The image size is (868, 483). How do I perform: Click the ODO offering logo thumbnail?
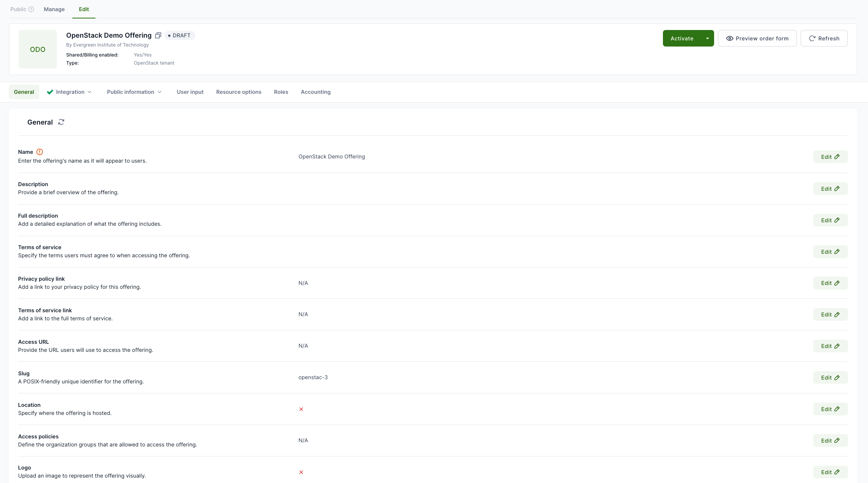tap(38, 49)
